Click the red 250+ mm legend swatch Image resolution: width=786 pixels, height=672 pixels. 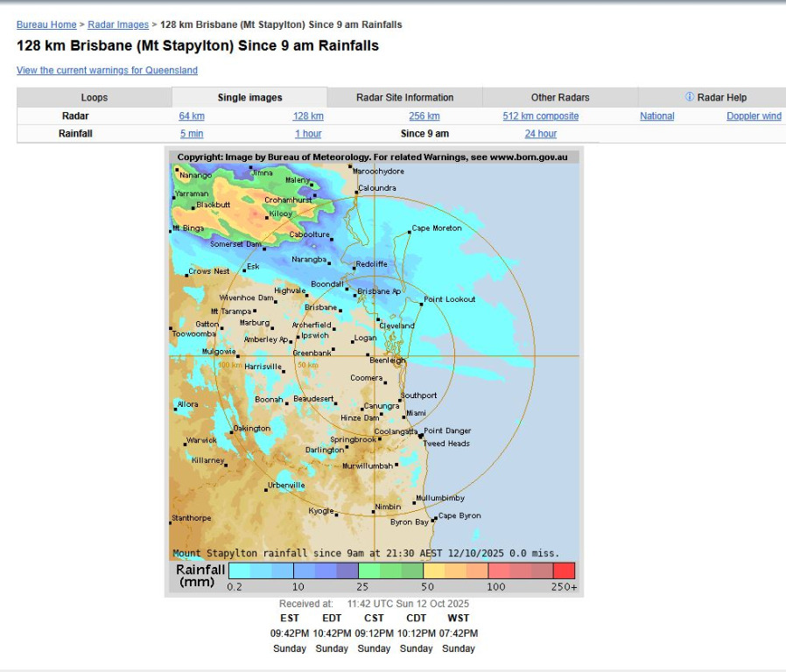[565, 570]
